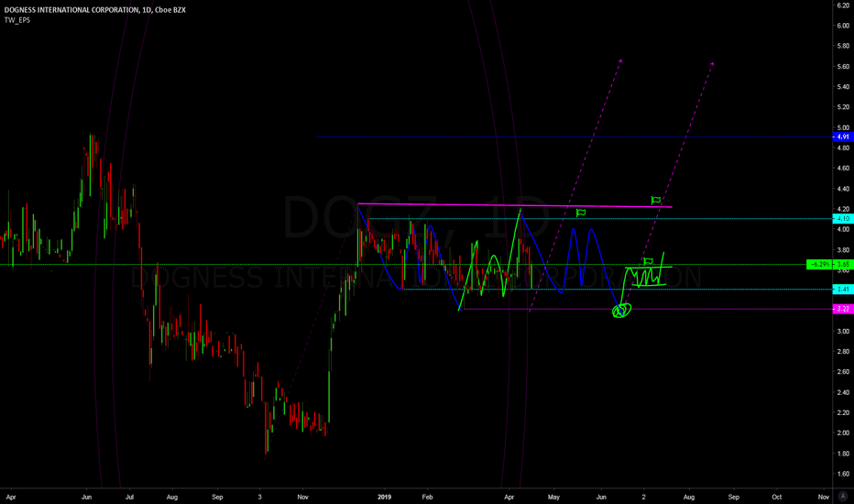Click the Oct label on the time axis
The image size is (854, 504).
(777, 497)
